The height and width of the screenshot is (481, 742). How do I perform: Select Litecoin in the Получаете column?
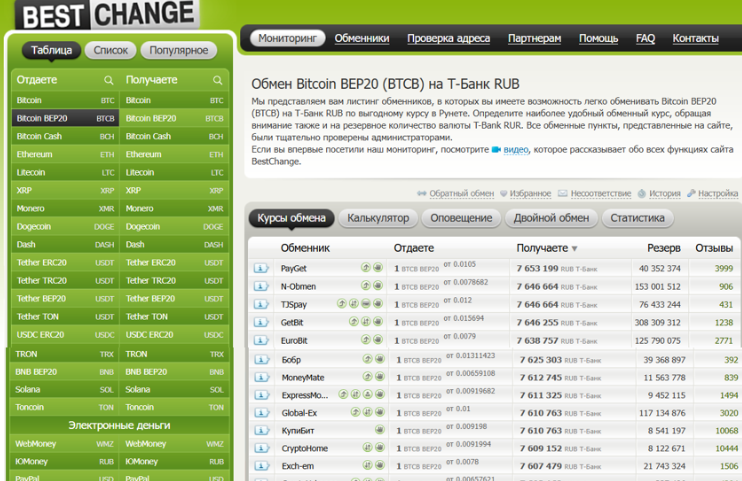pos(174,172)
